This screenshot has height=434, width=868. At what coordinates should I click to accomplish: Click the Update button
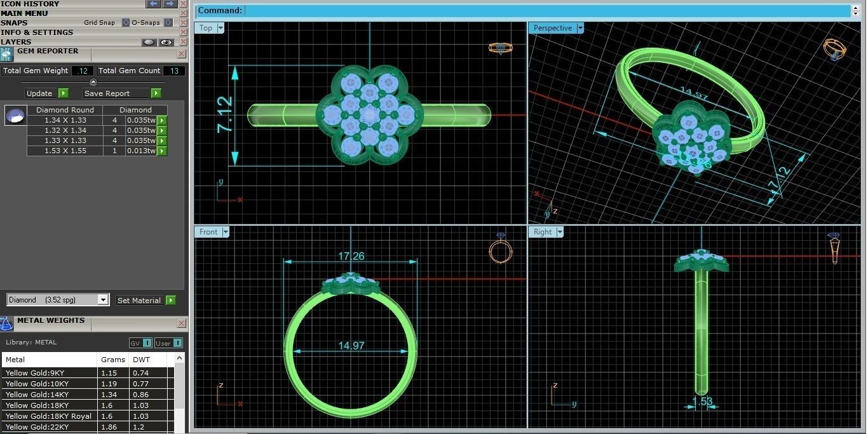[41, 93]
